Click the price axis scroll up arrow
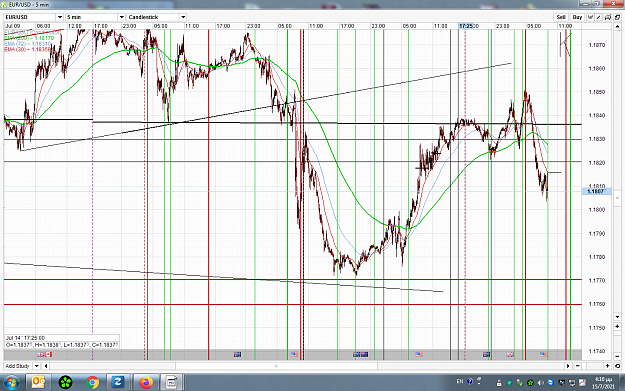This screenshot has width=625, height=391. tap(617, 26)
